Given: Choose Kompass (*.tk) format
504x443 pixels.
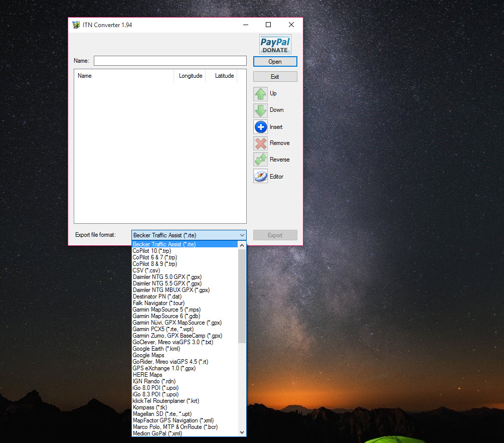Looking at the screenshot, I should click(x=185, y=407).
